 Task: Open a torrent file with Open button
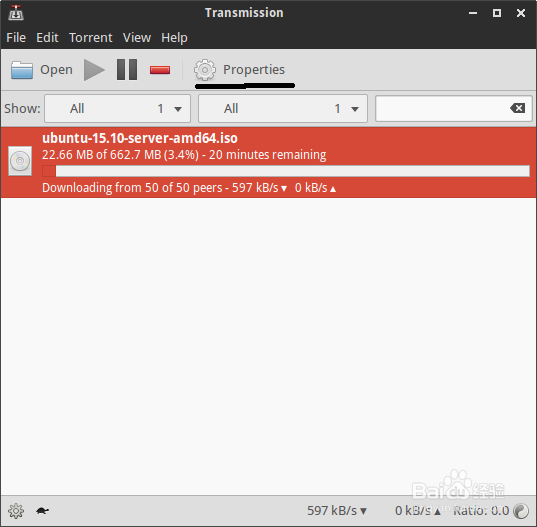(x=41, y=70)
